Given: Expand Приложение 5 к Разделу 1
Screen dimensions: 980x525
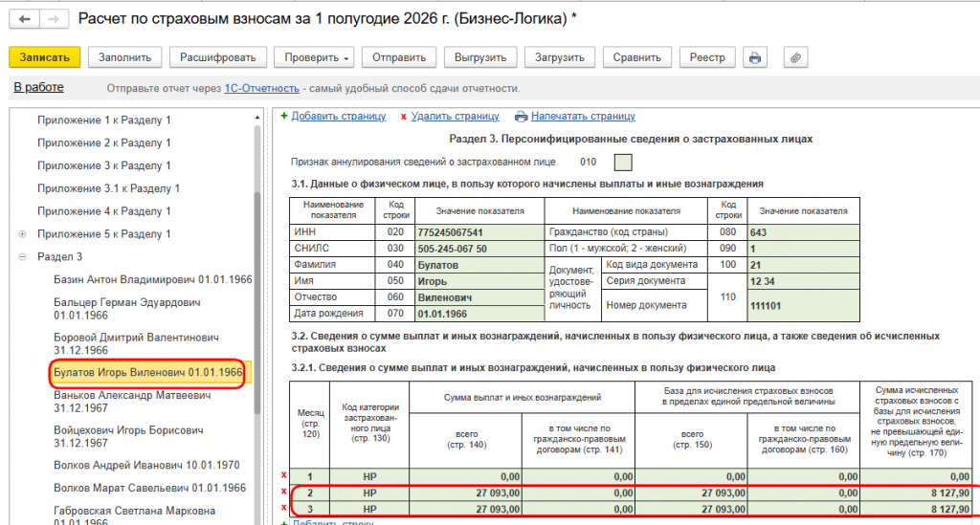Looking at the screenshot, I should pyautogui.click(x=23, y=234).
